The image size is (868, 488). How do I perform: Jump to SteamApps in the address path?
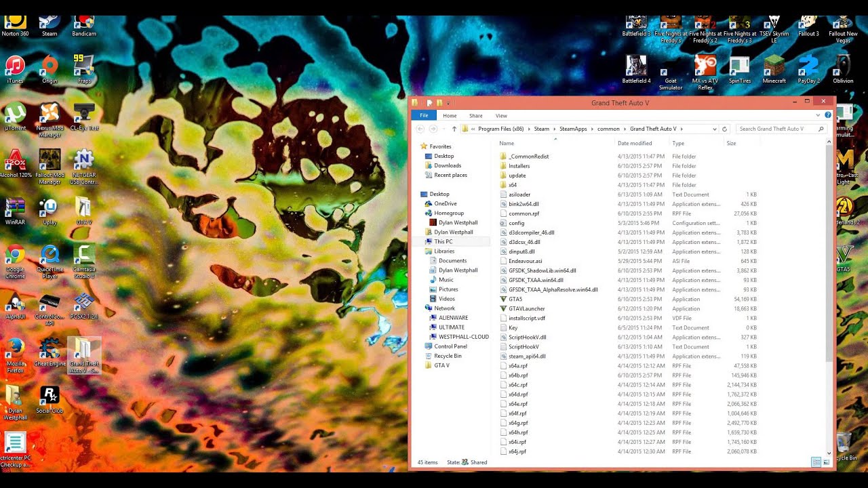[573, 129]
